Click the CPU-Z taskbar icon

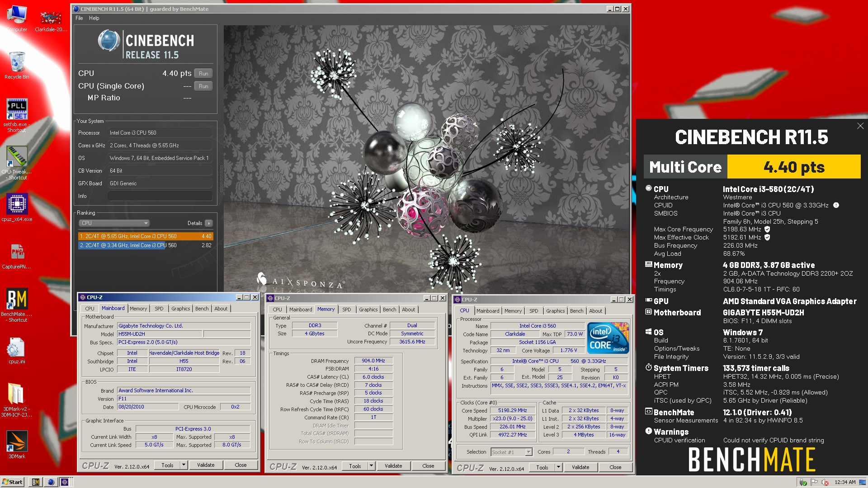65,482
